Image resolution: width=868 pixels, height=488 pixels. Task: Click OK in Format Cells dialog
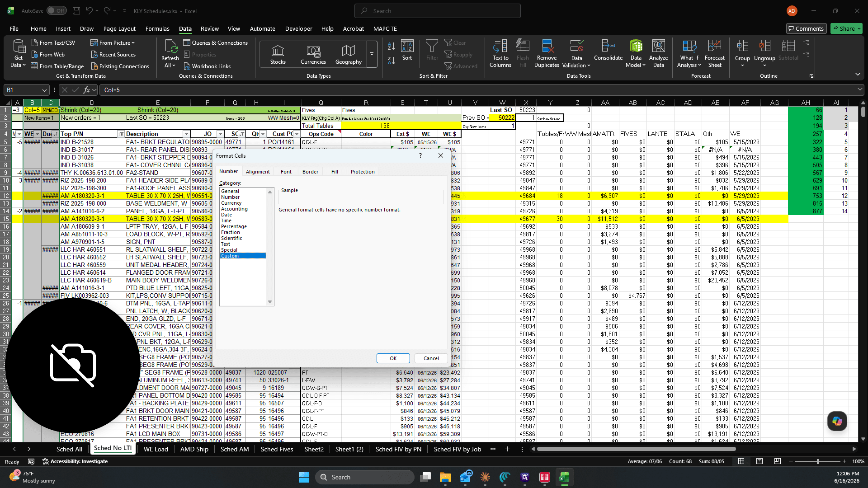coord(393,358)
